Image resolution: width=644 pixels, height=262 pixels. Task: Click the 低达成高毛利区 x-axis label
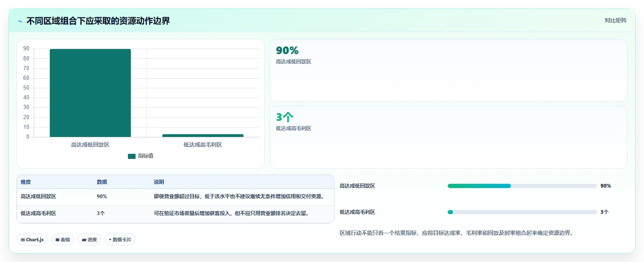[x=203, y=145]
